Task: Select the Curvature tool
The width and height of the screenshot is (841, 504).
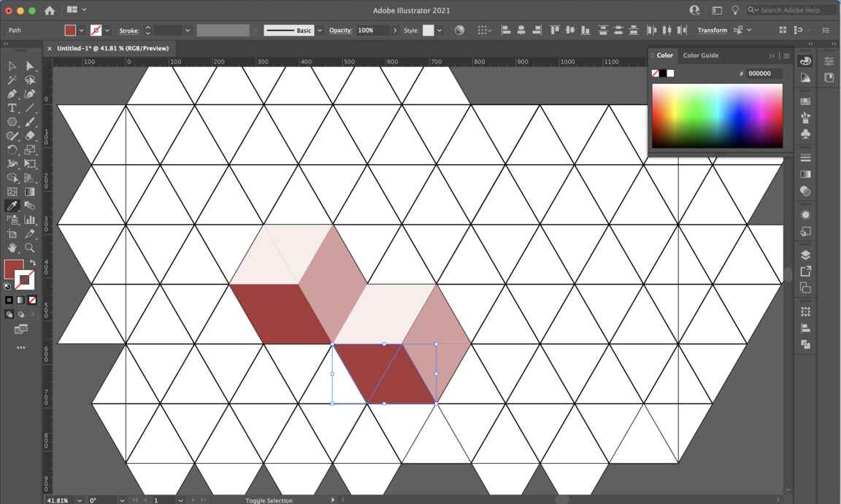Action: tap(30, 94)
